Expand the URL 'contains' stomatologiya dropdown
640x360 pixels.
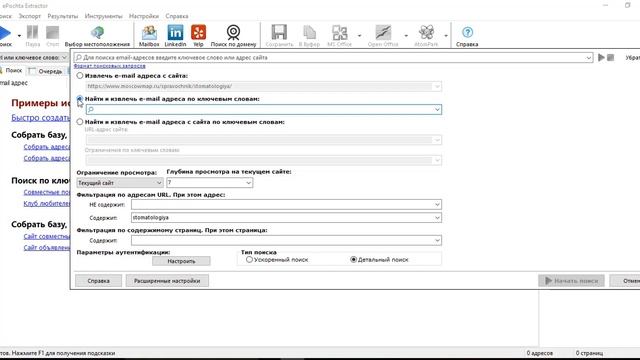coord(437,218)
